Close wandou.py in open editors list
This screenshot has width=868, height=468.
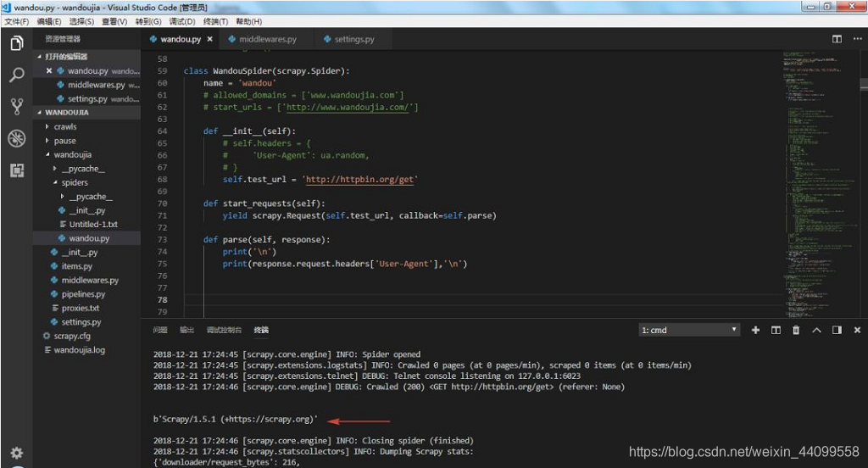(x=48, y=70)
